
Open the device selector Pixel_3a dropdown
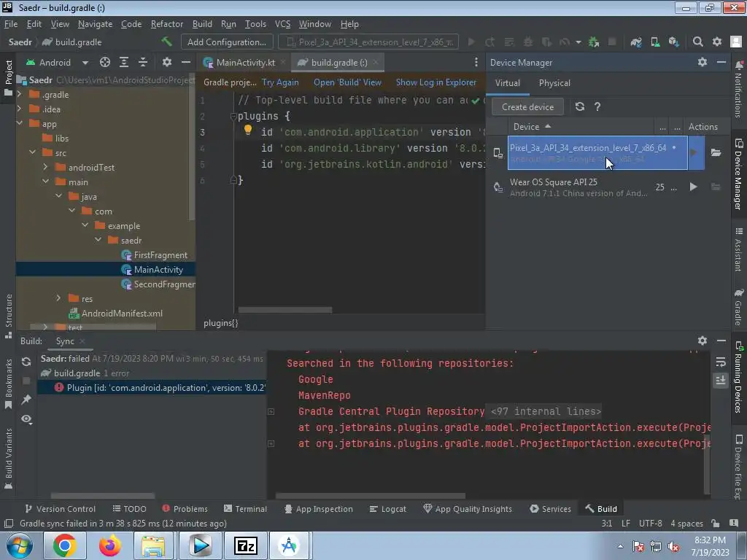[368, 42]
